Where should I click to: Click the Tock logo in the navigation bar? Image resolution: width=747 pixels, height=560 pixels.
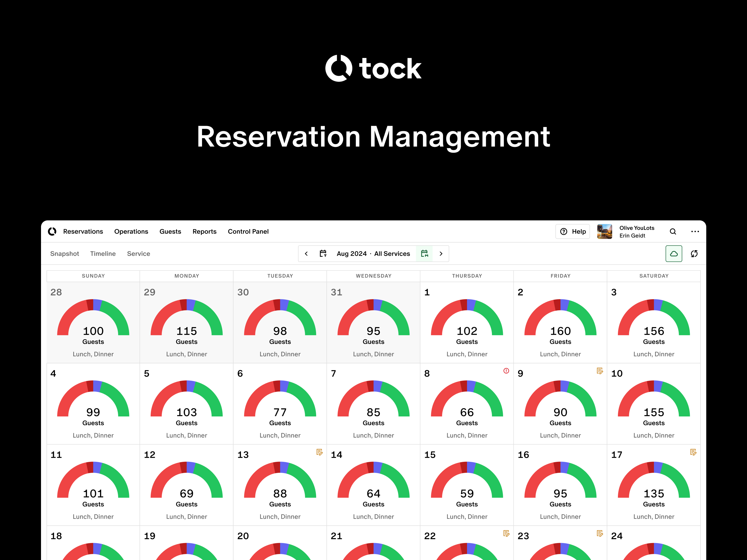tap(52, 231)
